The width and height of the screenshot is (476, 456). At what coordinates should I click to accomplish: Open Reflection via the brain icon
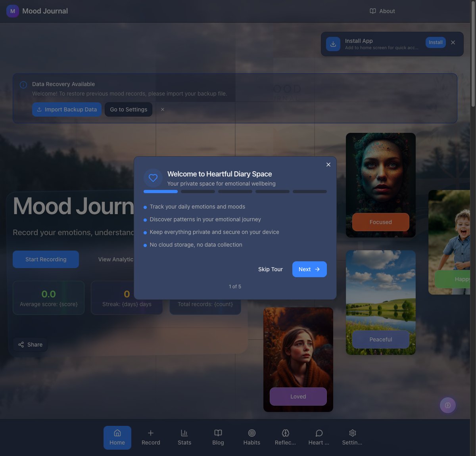[285, 437]
